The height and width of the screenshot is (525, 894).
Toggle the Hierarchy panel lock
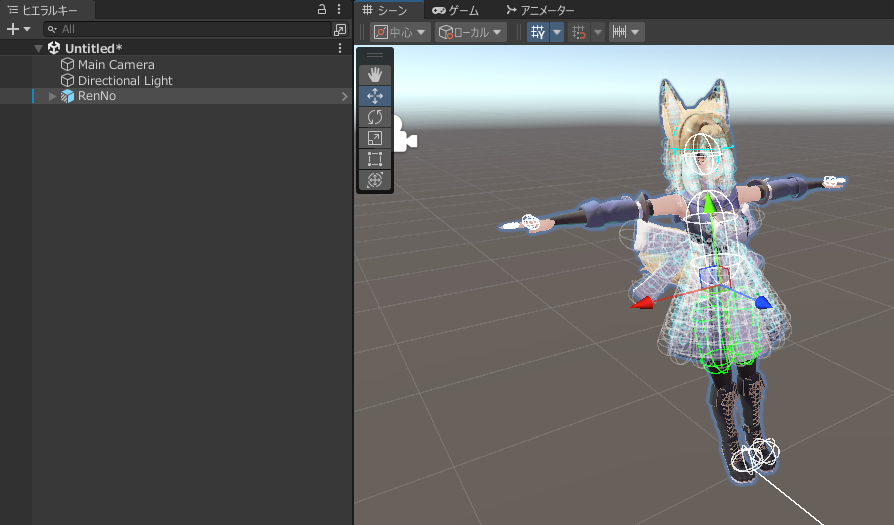click(x=321, y=9)
